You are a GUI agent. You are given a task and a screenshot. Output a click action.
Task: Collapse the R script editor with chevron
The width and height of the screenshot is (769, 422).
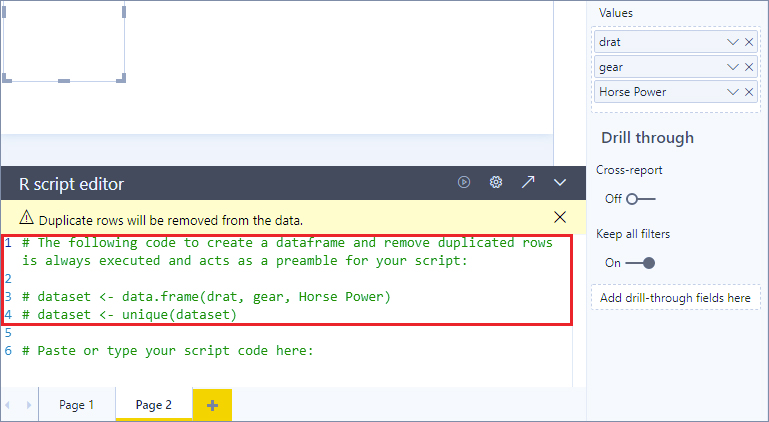(560, 182)
